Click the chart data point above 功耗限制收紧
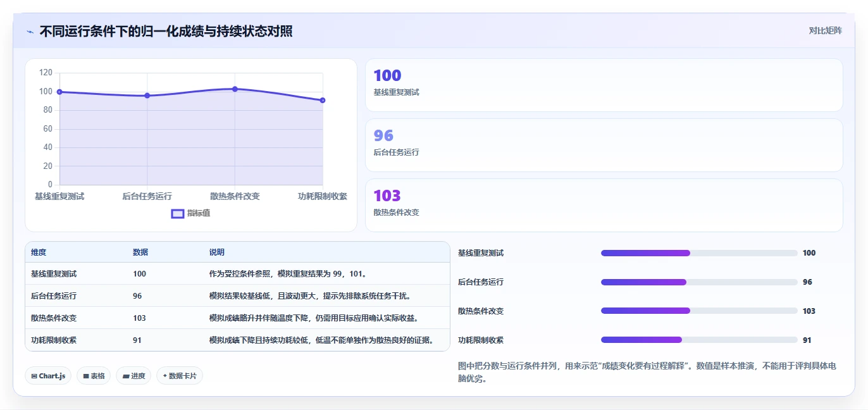This screenshot has height=410, width=868. click(323, 100)
